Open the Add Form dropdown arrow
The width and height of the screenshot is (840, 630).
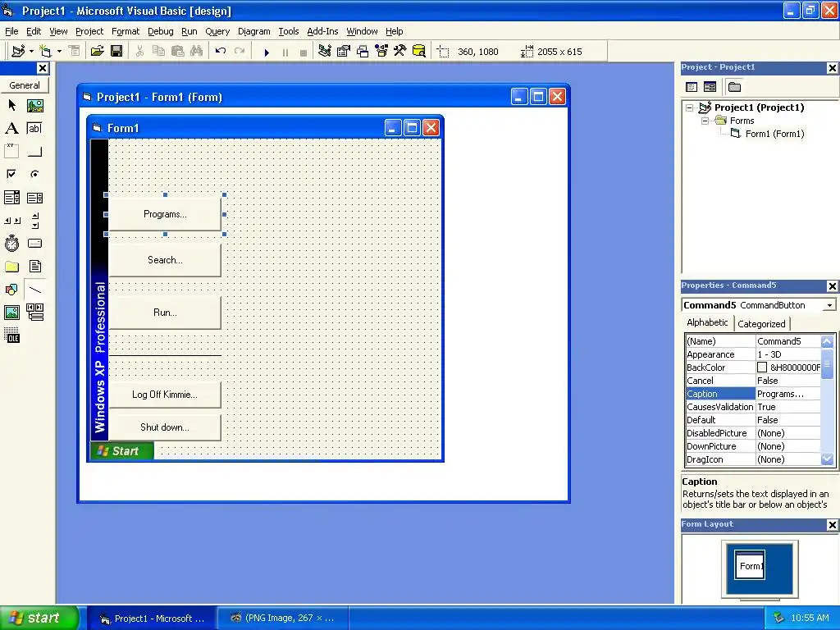59,52
